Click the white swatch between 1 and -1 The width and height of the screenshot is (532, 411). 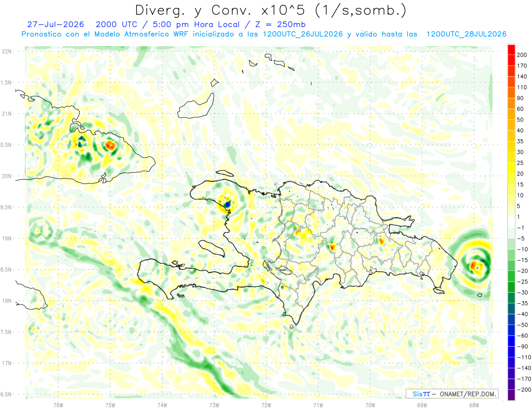(x=512, y=223)
